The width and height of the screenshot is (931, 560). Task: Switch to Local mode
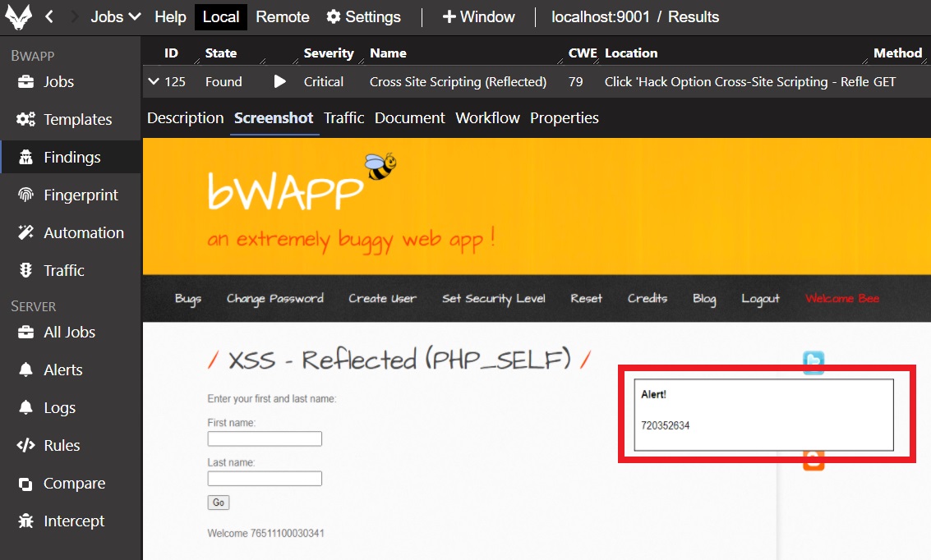point(221,16)
